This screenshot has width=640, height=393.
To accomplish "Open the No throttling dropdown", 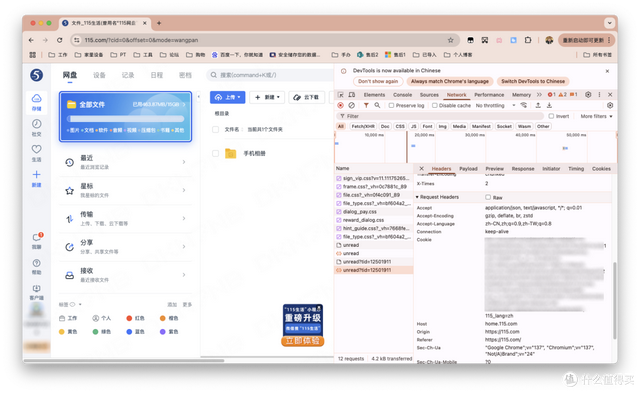I will (495, 105).
